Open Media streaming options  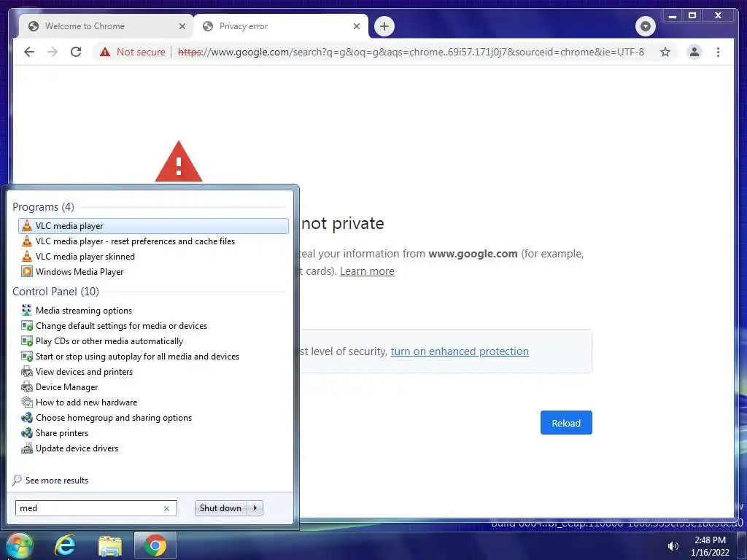click(x=153, y=311)
